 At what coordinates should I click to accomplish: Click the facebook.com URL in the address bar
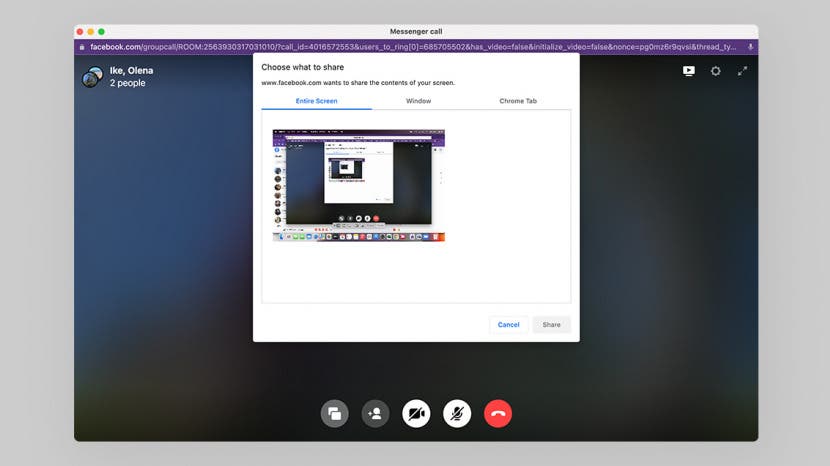[413, 47]
